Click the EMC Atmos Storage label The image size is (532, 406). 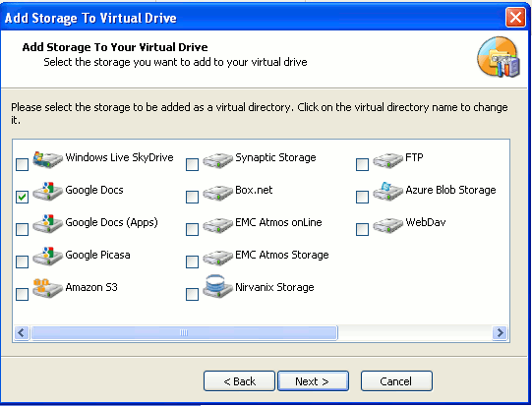click(281, 255)
